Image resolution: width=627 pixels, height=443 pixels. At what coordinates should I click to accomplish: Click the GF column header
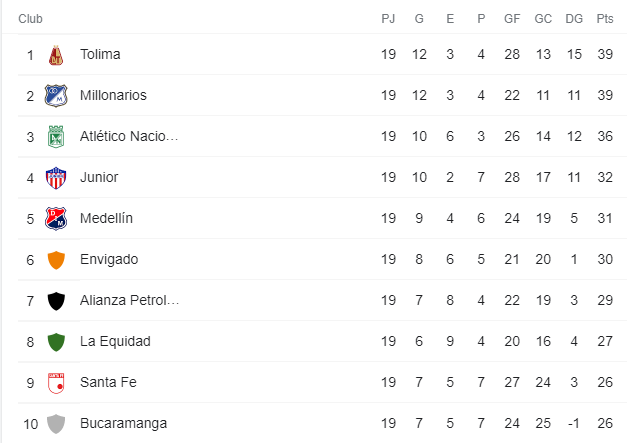pyautogui.click(x=512, y=19)
